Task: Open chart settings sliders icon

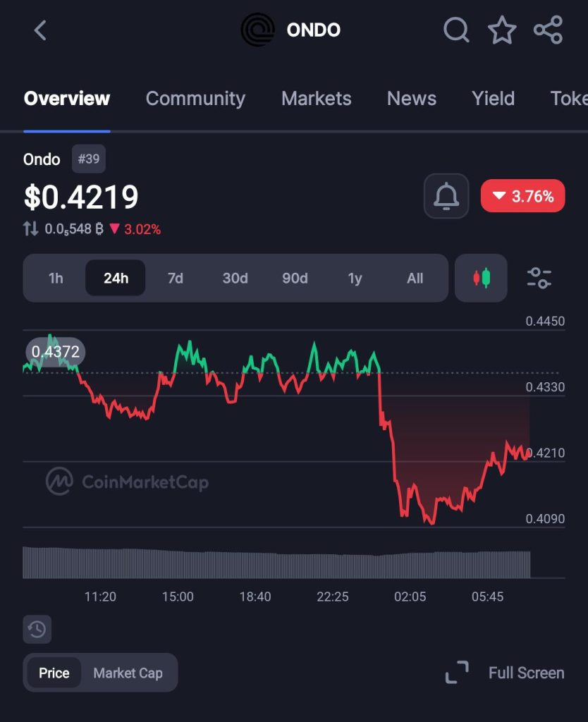Action: pyautogui.click(x=539, y=278)
